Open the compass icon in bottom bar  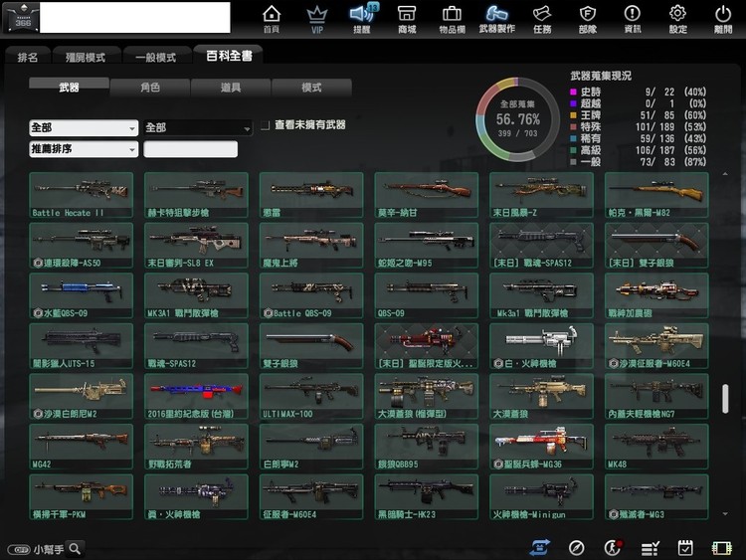point(576,548)
